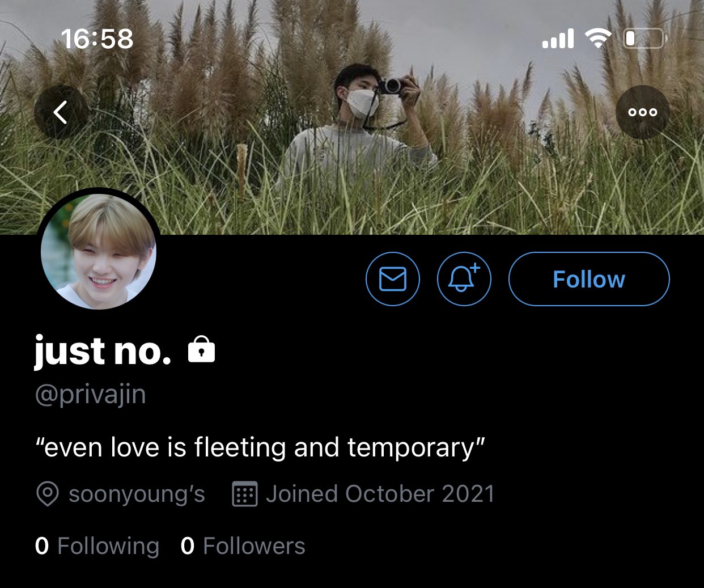Tap the calendar icon near Joined

pyautogui.click(x=245, y=494)
